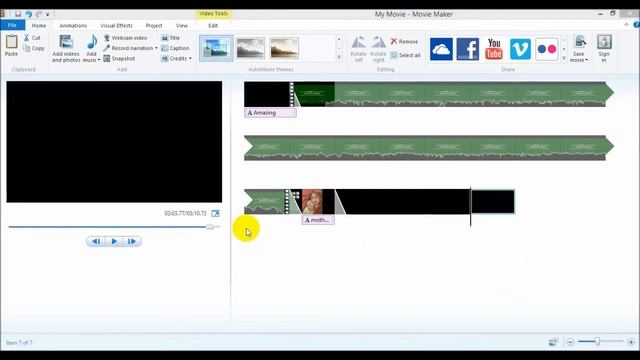
Task: Open the Visual Effects tab
Action: pyautogui.click(x=116, y=25)
